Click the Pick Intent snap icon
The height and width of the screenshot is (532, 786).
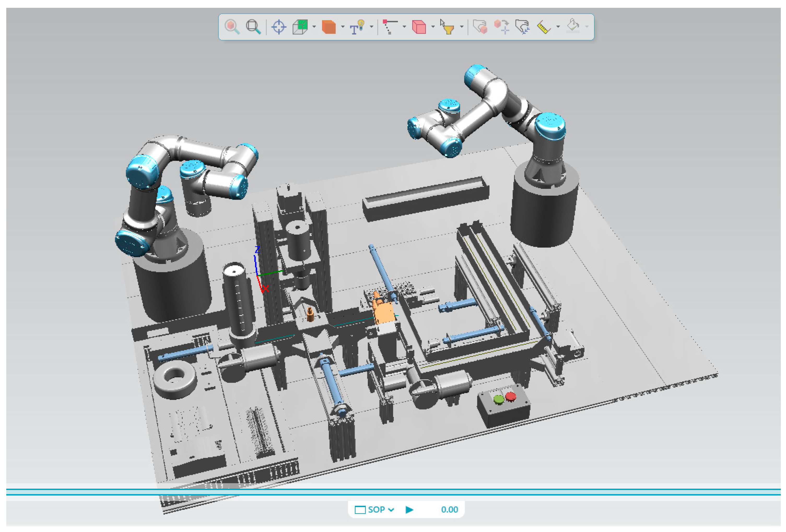390,27
